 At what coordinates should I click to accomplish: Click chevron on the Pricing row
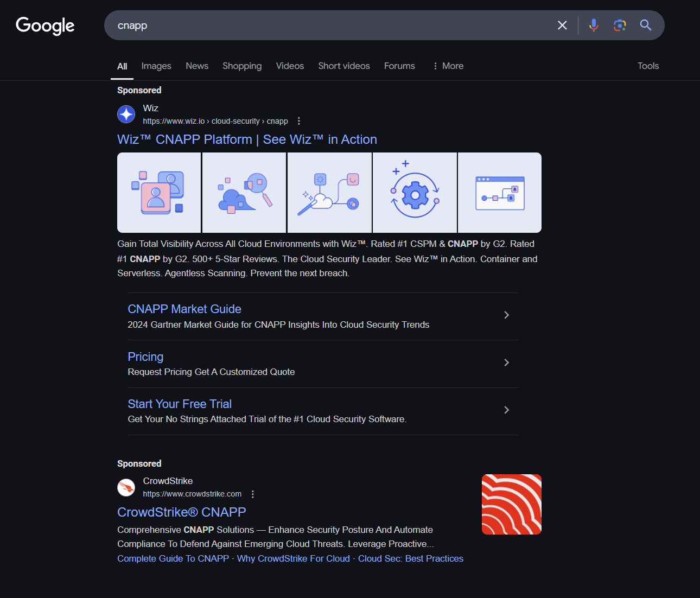[506, 362]
